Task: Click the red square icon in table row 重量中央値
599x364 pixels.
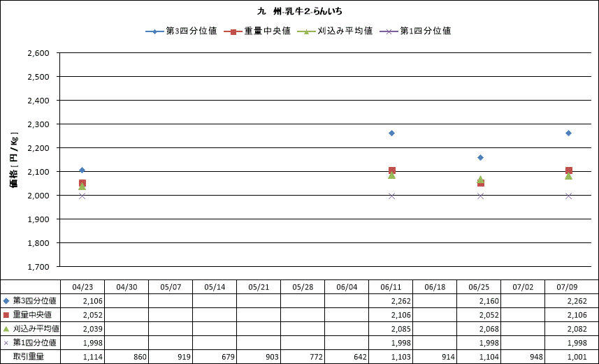Action: tap(6, 315)
